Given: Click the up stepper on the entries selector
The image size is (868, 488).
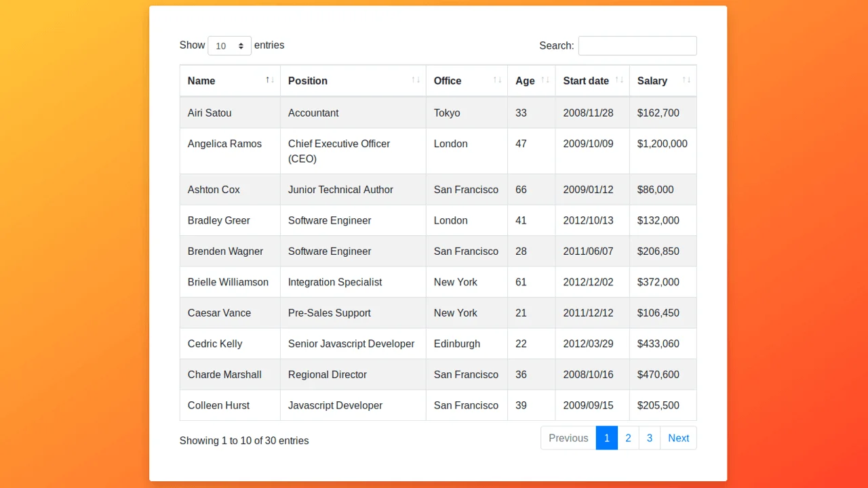Looking at the screenshot, I should (241, 42).
